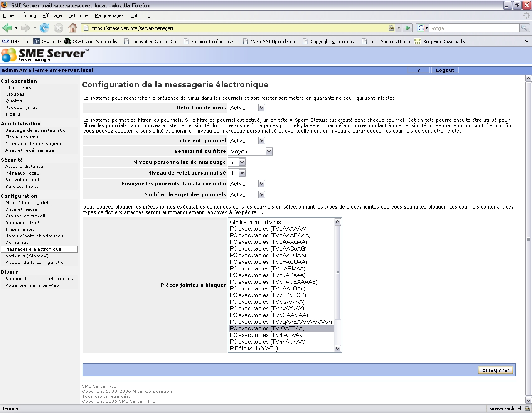Image resolution: width=532 pixels, height=413 pixels.
Task: Open the Niveau de rejet personnalisé dropdown
Action: (x=237, y=173)
